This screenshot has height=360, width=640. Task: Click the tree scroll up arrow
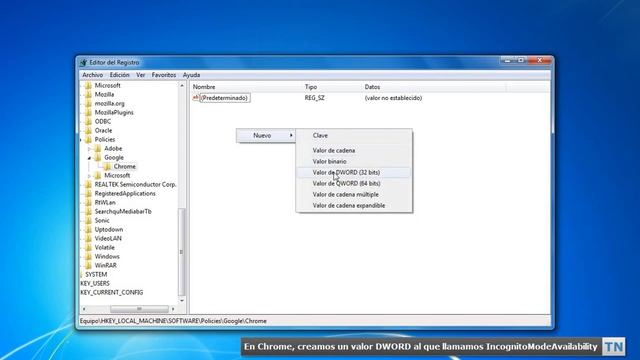(182, 85)
